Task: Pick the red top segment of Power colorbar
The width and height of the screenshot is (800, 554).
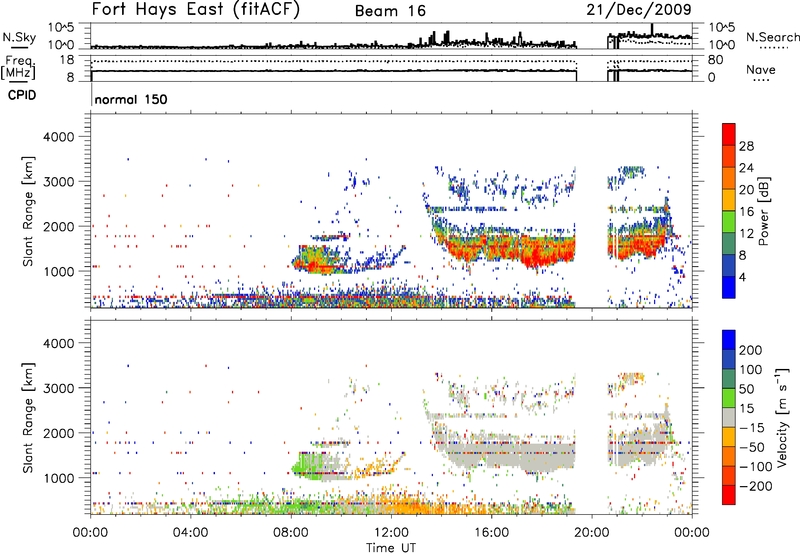Action: click(x=729, y=134)
